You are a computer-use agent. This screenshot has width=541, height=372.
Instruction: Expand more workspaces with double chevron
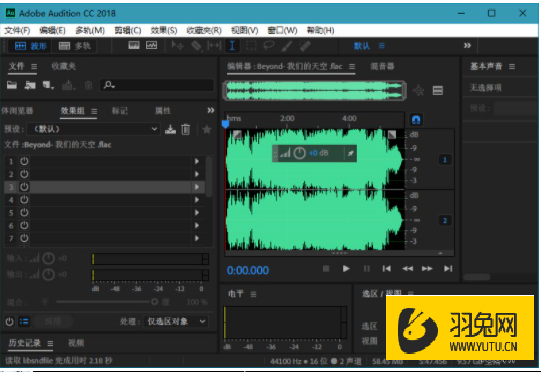pos(467,46)
